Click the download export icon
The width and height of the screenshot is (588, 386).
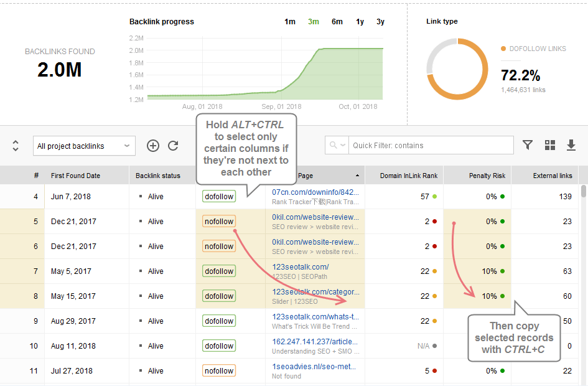tap(571, 145)
